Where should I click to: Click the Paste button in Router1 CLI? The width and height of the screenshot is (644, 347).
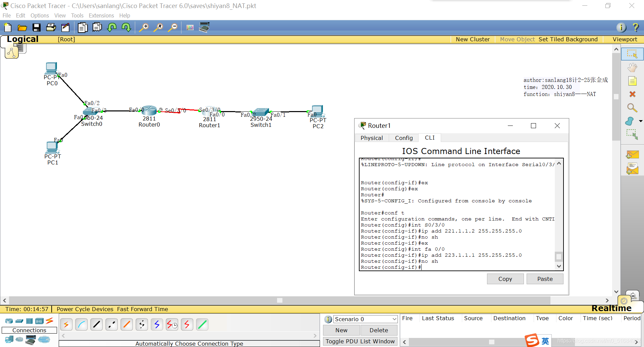click(x=545, y=279)
